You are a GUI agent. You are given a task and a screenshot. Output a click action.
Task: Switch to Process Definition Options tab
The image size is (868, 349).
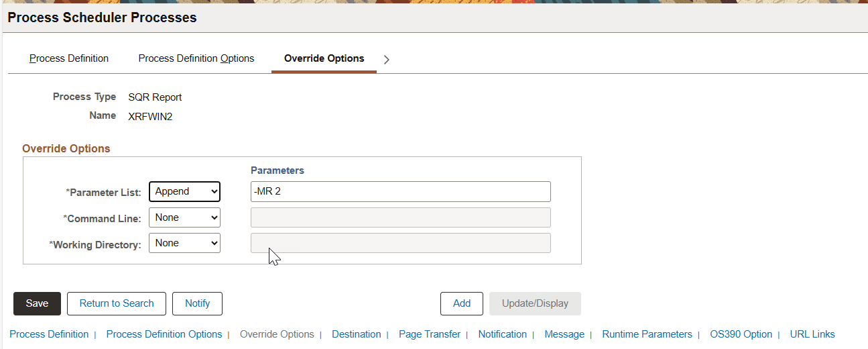[x=196, y=58]
